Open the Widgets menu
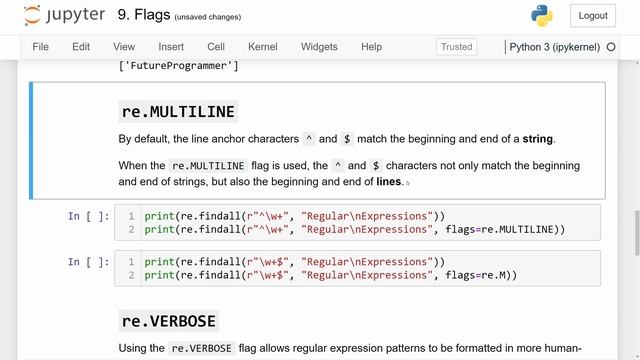The image size is (640, 360). 319,47
